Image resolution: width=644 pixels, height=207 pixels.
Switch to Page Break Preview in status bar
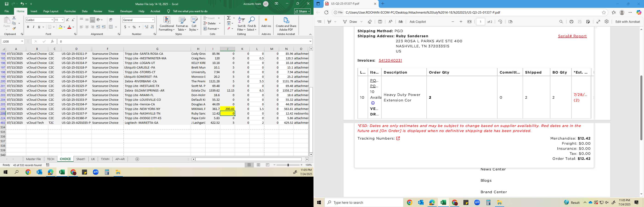[268, 165]
